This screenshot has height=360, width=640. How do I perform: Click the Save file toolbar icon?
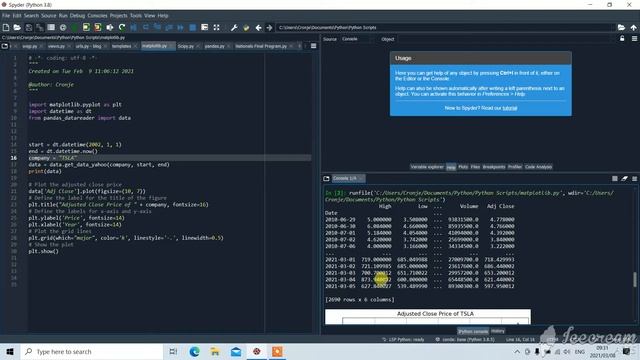[x=29, y=27]
